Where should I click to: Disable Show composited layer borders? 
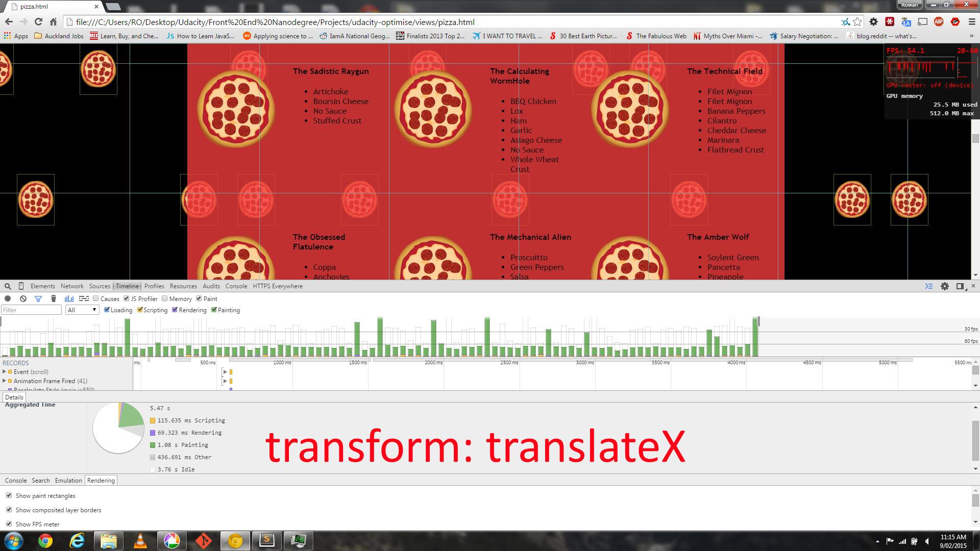coord(9,510)
